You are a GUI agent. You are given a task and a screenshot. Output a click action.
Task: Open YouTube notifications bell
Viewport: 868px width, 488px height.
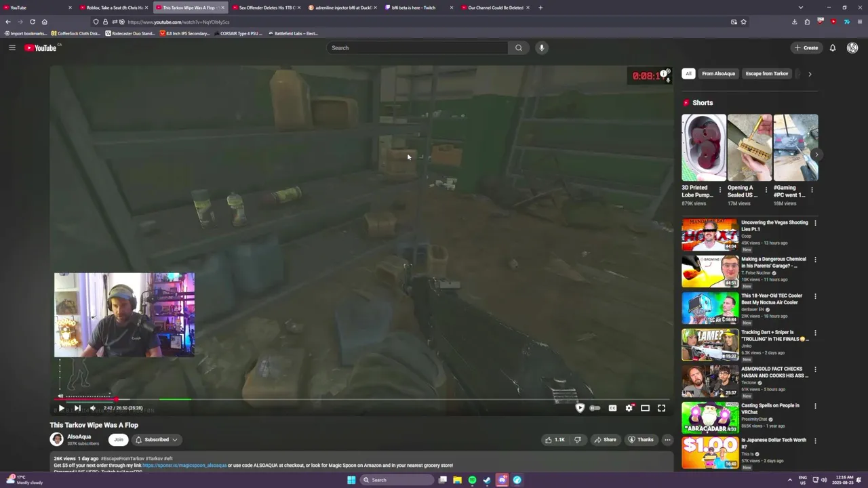[x=833, y=47]
